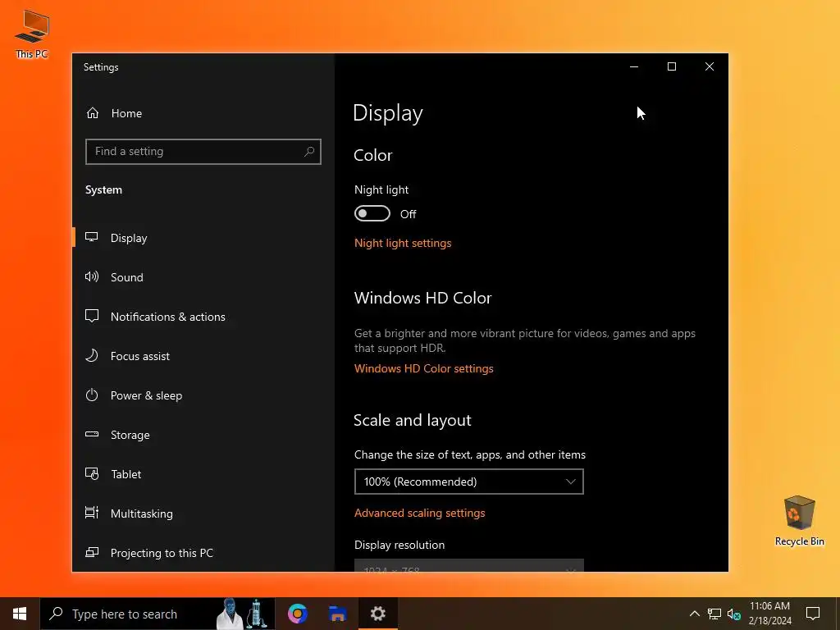840x630 pixels.
Task: Go to Display settings page
Action: point(203,238)
